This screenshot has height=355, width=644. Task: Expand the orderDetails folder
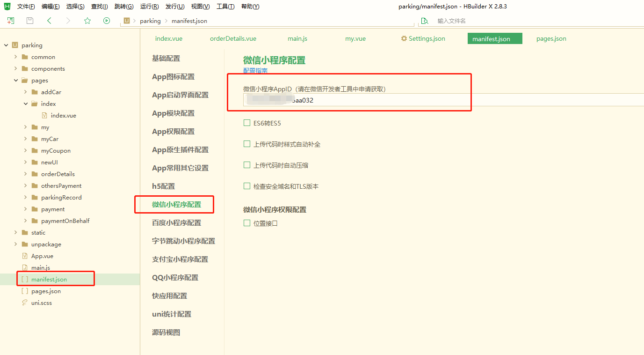pos(25,174)
